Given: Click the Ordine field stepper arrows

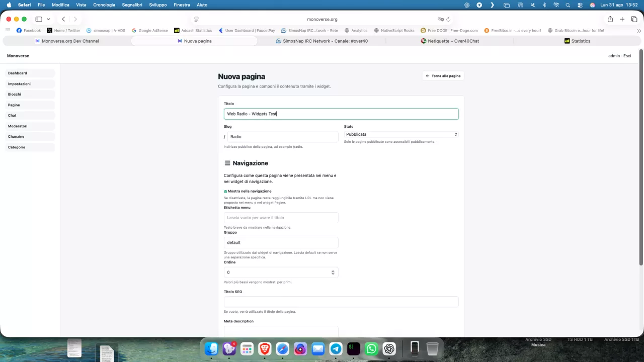Looking at the screenshot, I should tap(333, 273).
